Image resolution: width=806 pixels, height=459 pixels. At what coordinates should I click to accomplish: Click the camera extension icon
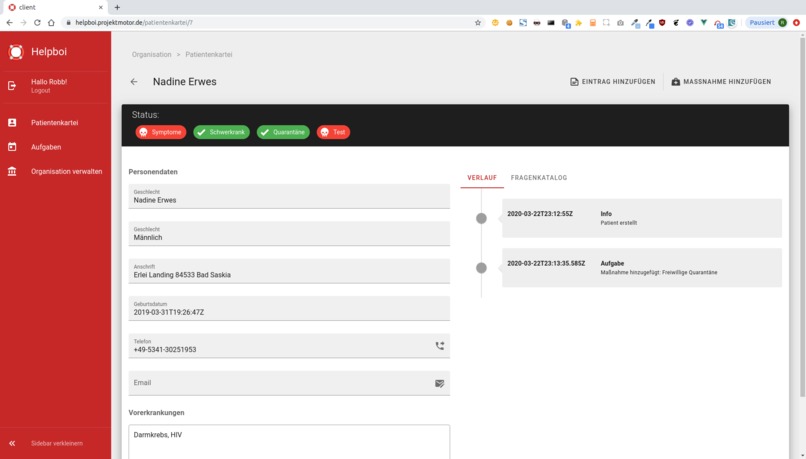point(620,23)
